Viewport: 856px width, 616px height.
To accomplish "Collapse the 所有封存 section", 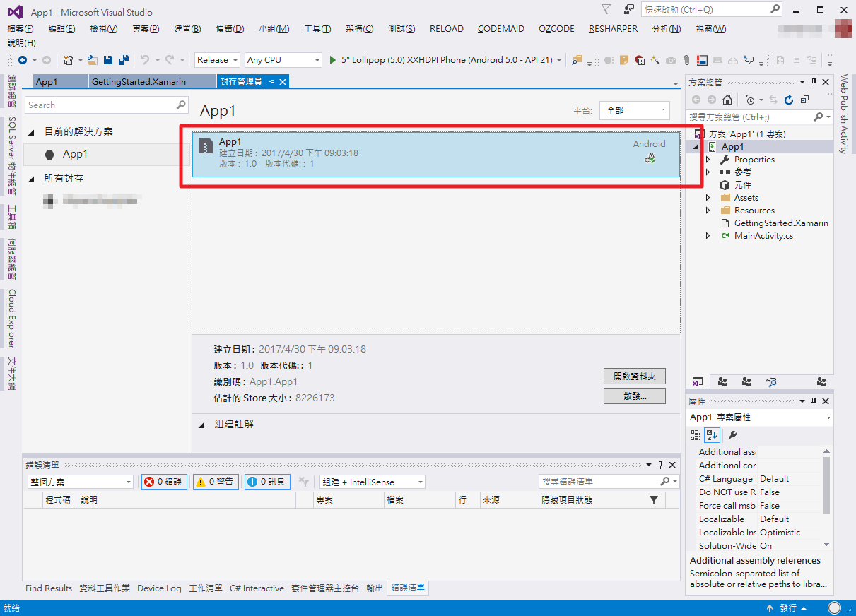I will point(31,179).
